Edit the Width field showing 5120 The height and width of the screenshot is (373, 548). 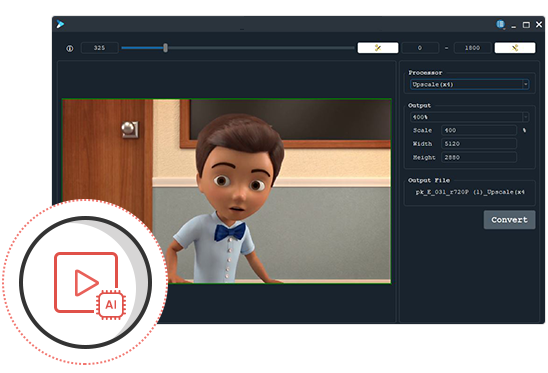coord(479,144)
